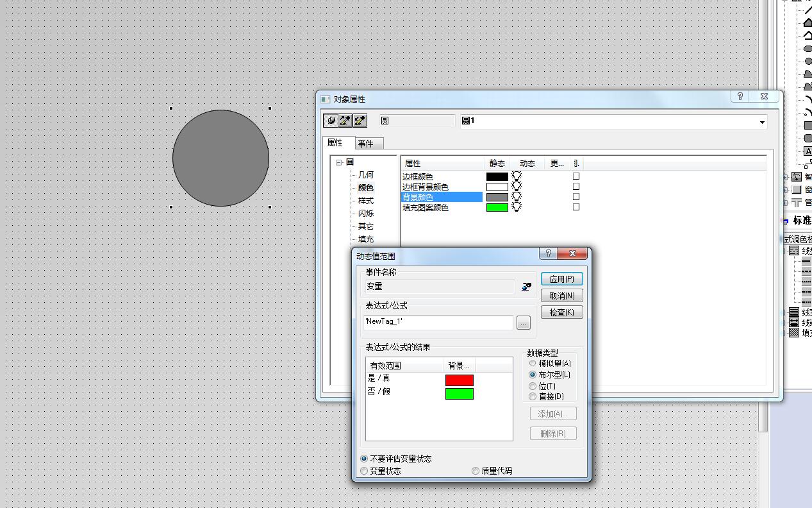This screenshot has height=508, width=812.
Task: Click the 应用(P) apply button
Action: point(562,279)
